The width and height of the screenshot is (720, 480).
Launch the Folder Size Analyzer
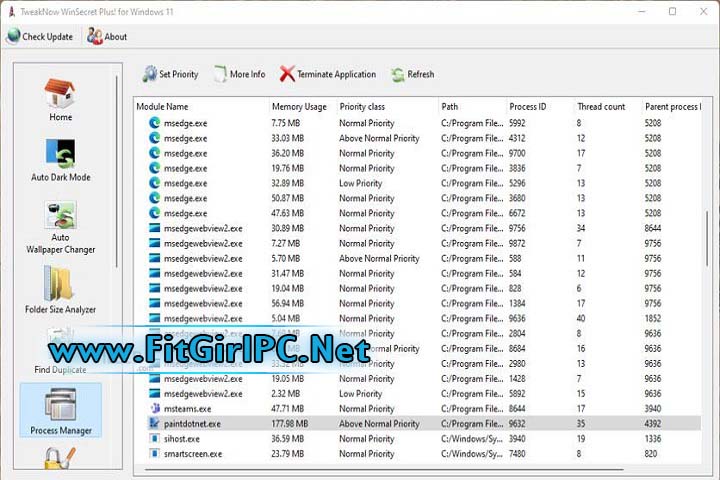pyautogui.click(x=60, y=290)
